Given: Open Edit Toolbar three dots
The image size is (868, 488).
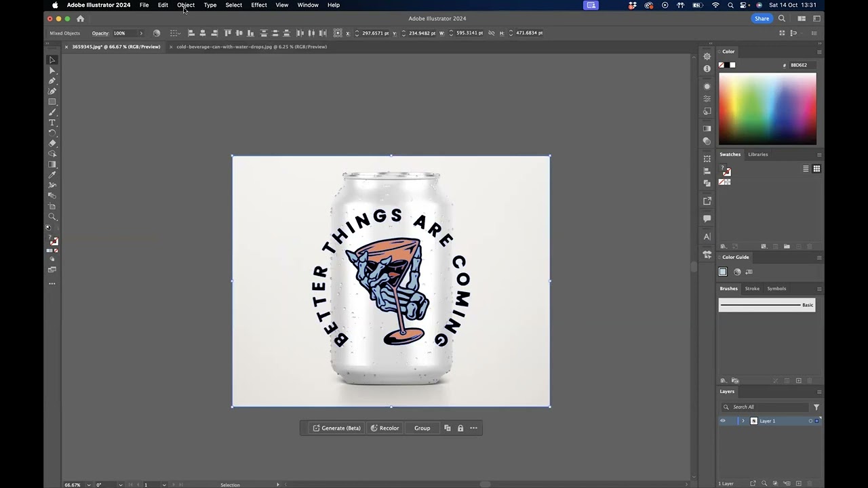Looking at the screenshot, I should coord(52,283).
